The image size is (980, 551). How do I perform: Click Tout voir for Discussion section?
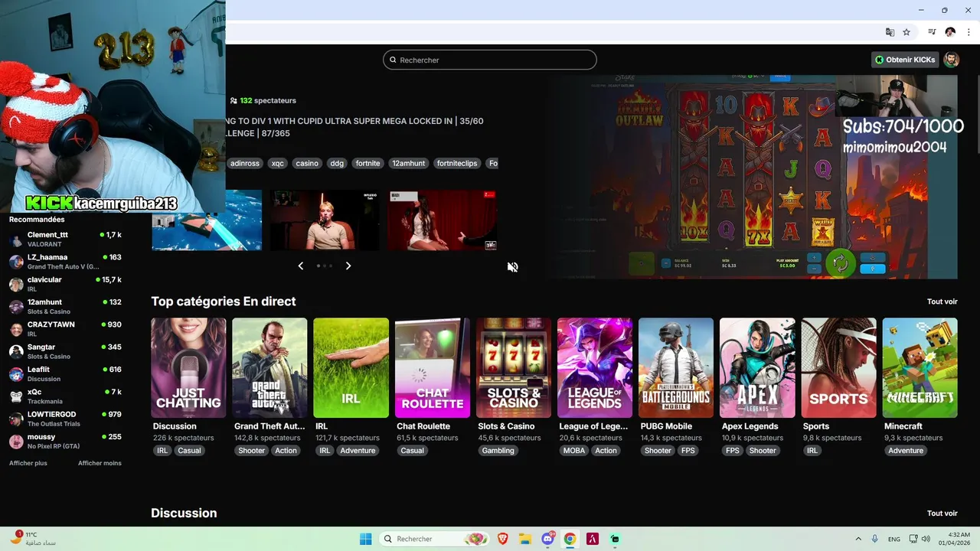(942, 514)
